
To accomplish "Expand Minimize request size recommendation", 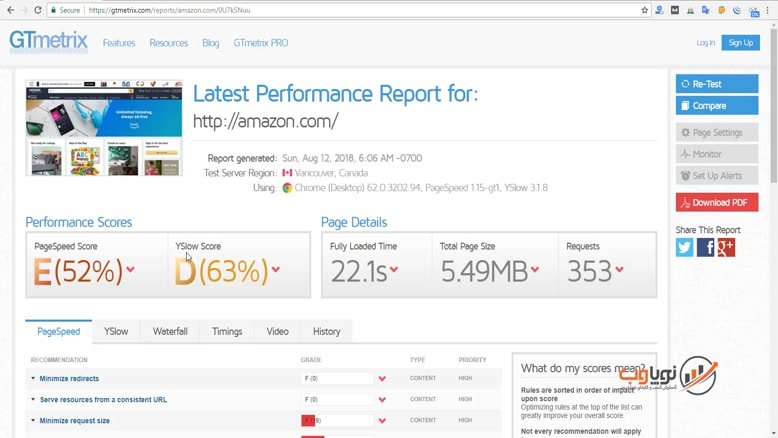I will click(74, 421).
